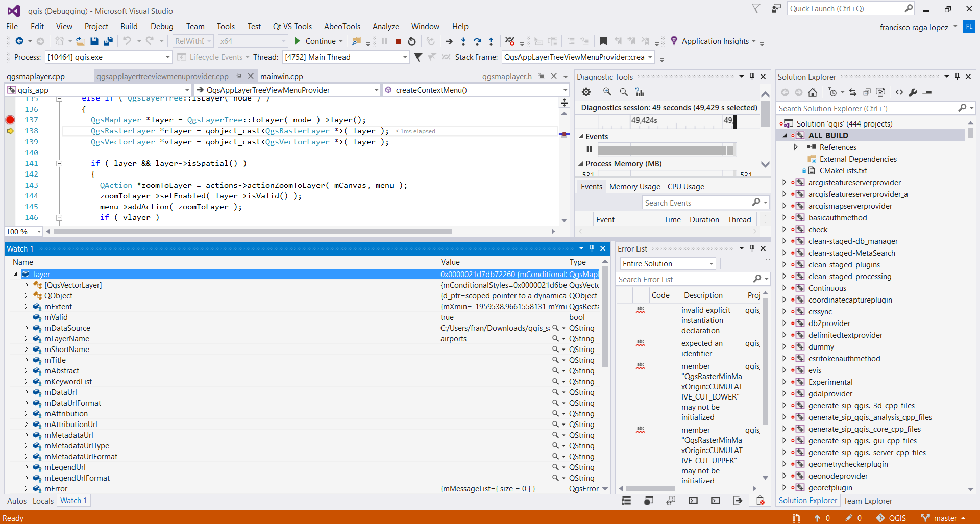The image size is (980, 524).
Task: Open Diagnostic Tools settings gear
Action: [586, 92]
